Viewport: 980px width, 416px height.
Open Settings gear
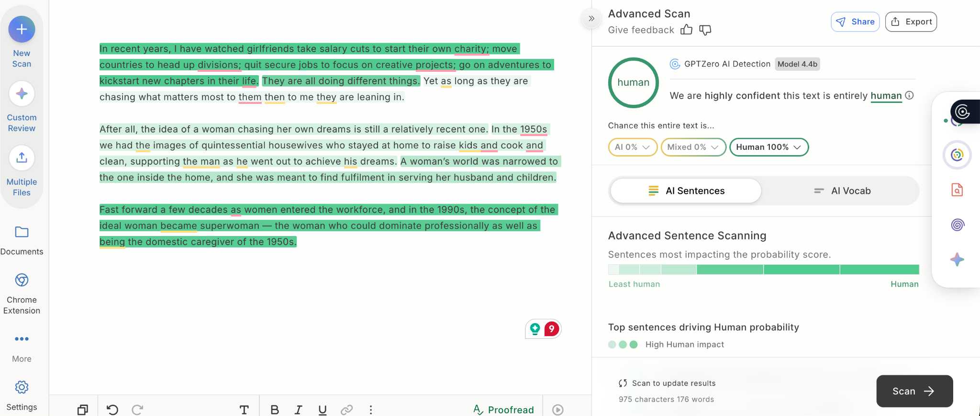(22, 387)
